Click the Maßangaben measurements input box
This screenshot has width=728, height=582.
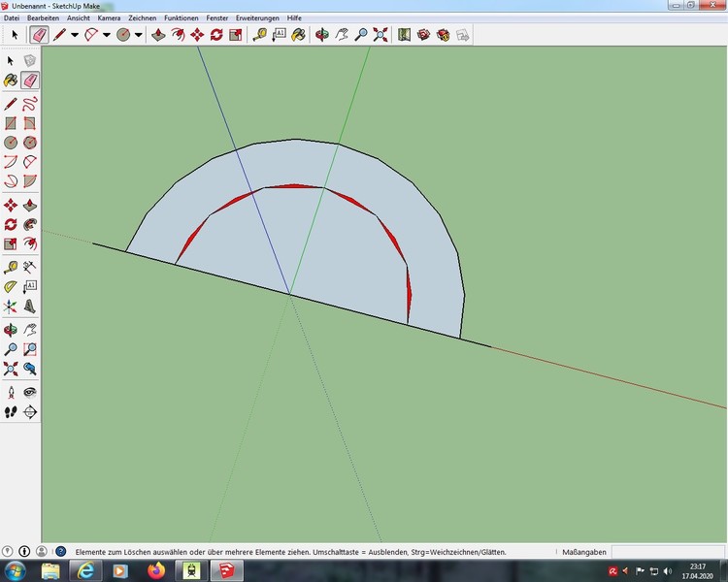click(670, 552)
